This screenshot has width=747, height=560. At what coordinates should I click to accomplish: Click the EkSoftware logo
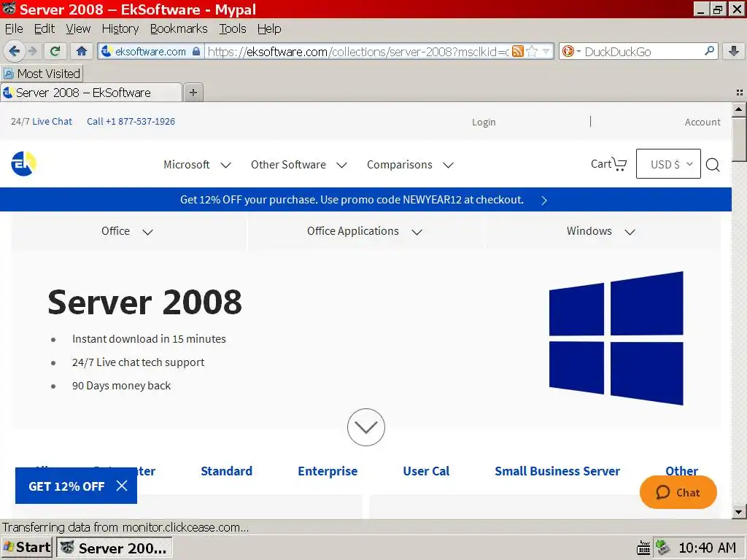coord(24,164)
